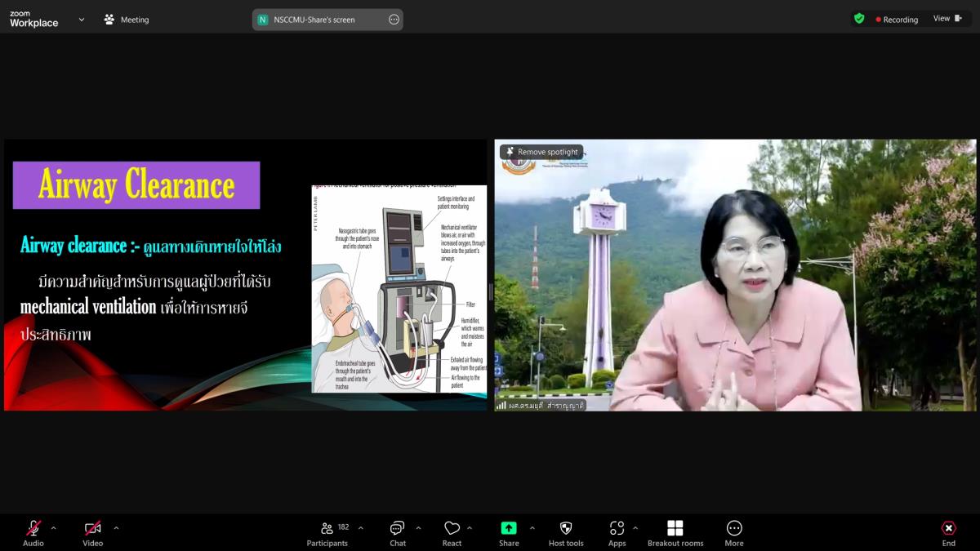980x551 pixels.
Task: Click Remove spotlight on the speaker video
Action: click(x=541, y=152)
